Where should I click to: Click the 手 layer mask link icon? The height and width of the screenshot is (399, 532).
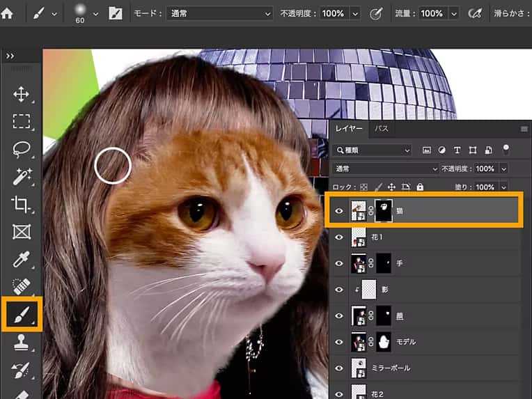coord(370,263)
